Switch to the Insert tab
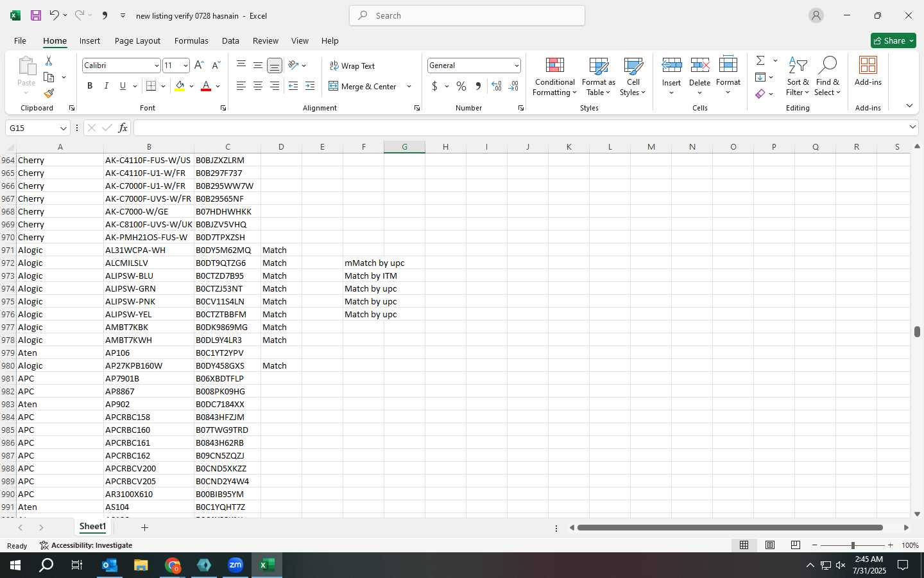The image size is (924, 578). point(90,40)
